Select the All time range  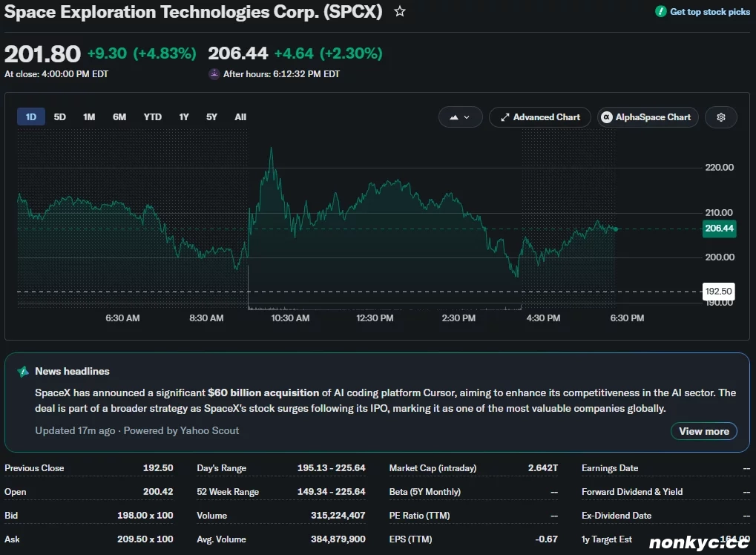point(240,117)
